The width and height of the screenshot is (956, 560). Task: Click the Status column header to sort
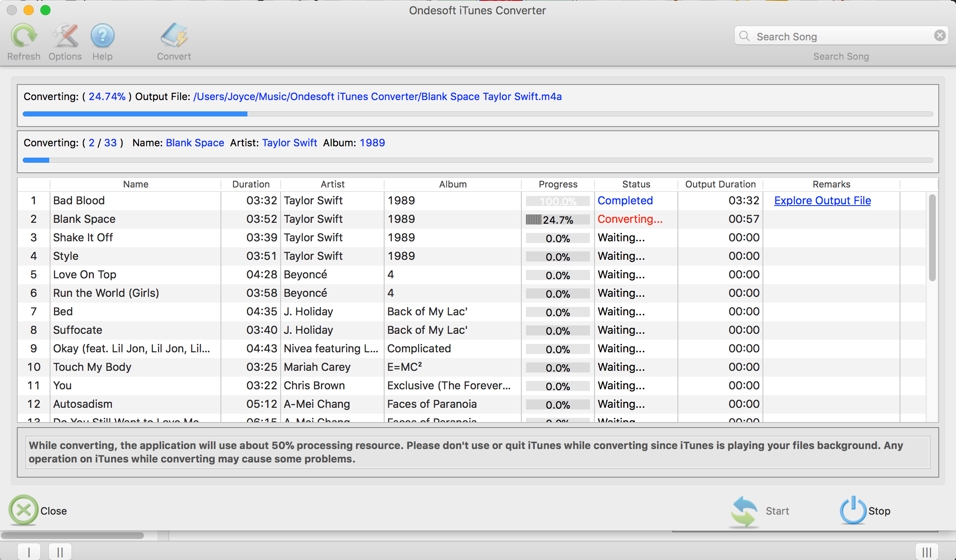(635, 183)
